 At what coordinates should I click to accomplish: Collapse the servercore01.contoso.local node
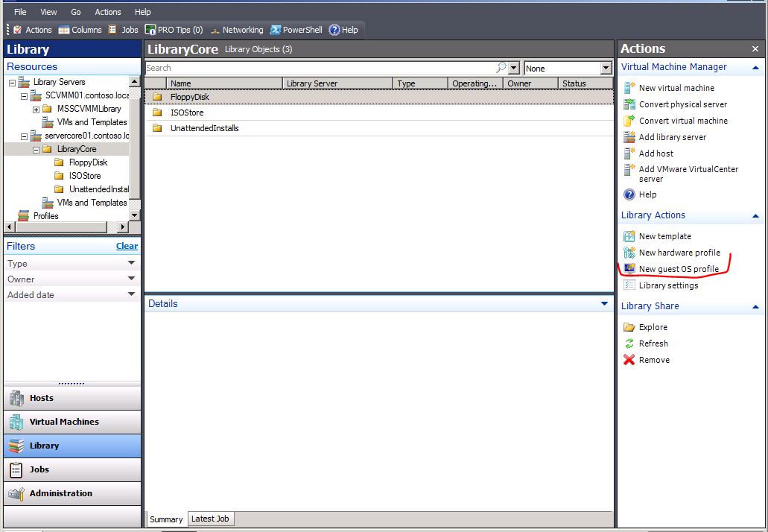[24, 136]
